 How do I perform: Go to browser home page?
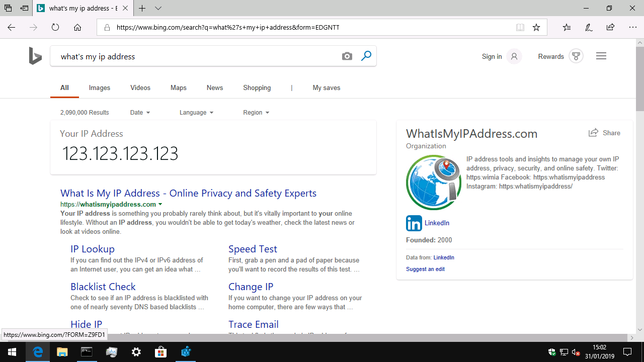[x=77, y=28]
